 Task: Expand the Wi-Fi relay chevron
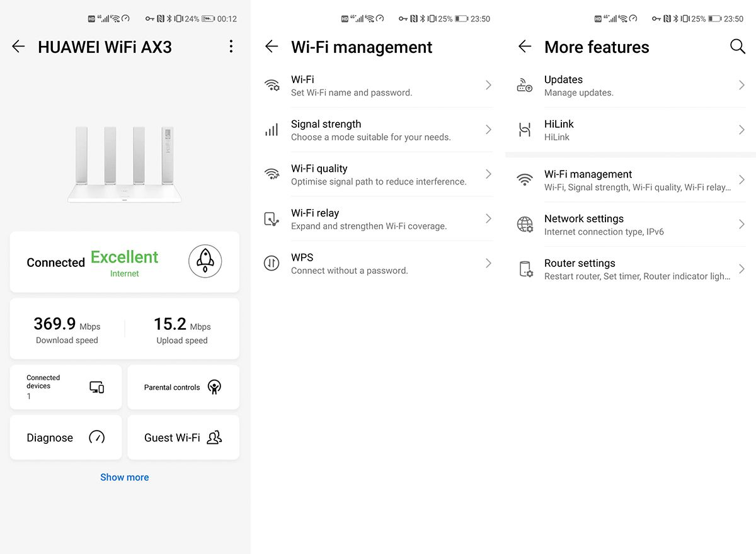[488, 218]
